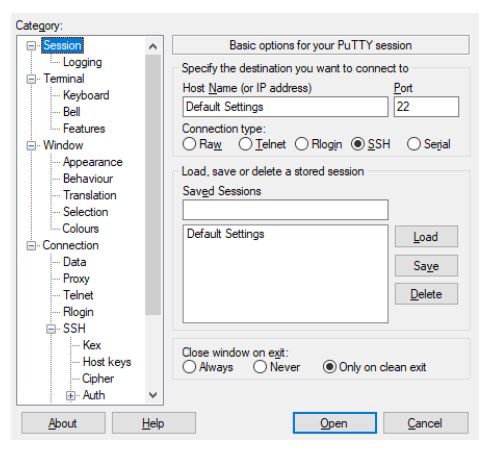
Task: Collapse the Window category node
Action: (31, 146)
